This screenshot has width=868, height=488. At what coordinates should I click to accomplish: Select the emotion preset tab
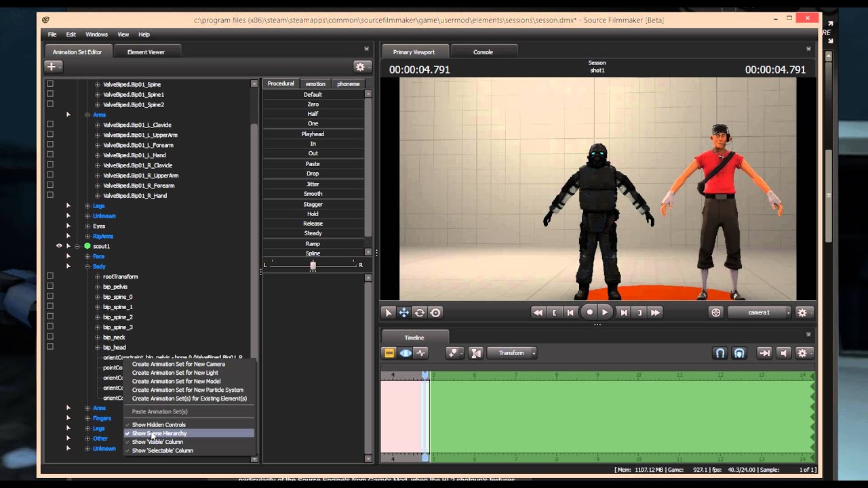(x=315, y=84)
